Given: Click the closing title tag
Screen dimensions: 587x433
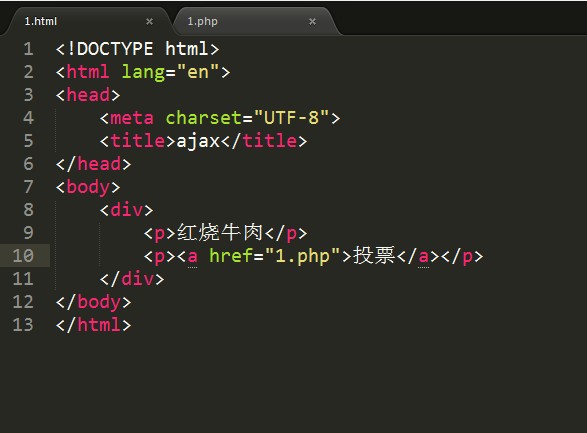Looking at the screenshot, I should (x=264, y=141).
